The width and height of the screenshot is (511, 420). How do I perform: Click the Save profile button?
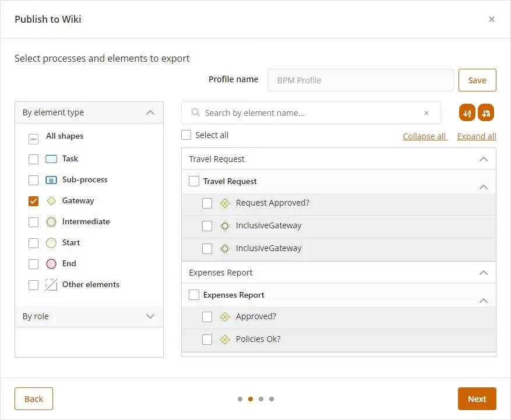pos(477,80)
